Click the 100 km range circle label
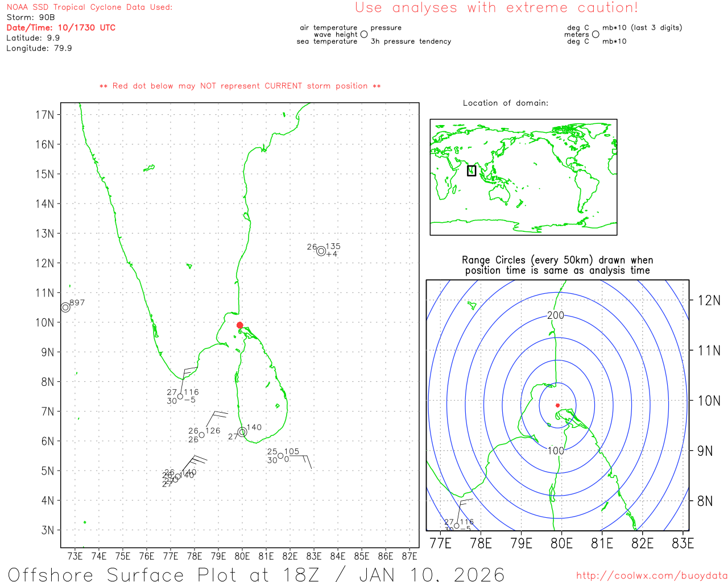 tap(556, 451)
